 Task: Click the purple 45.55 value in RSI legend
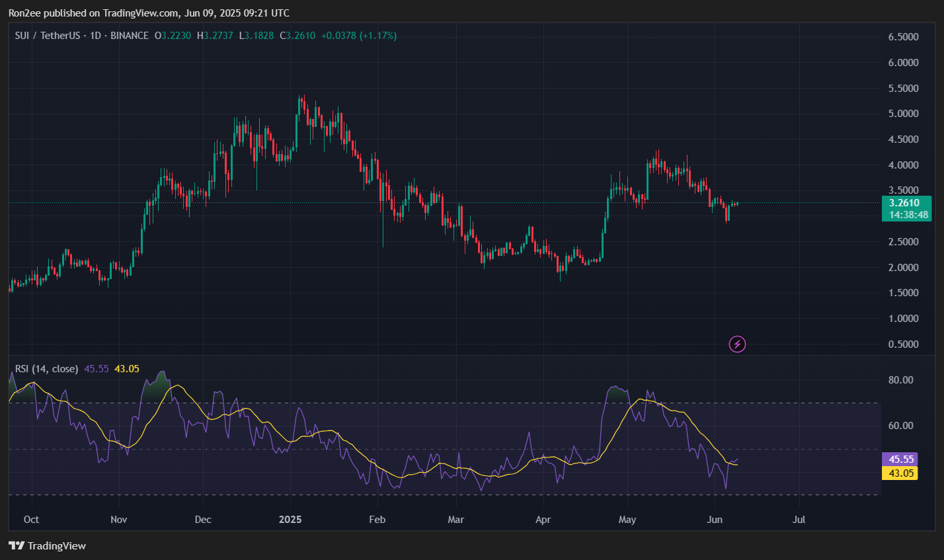point(97,369)
